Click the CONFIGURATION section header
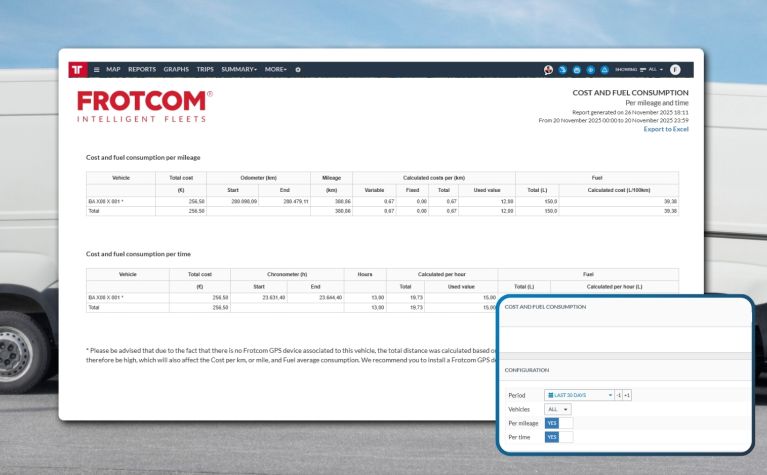This screenshot has width=767, height=475. point(526,370)
